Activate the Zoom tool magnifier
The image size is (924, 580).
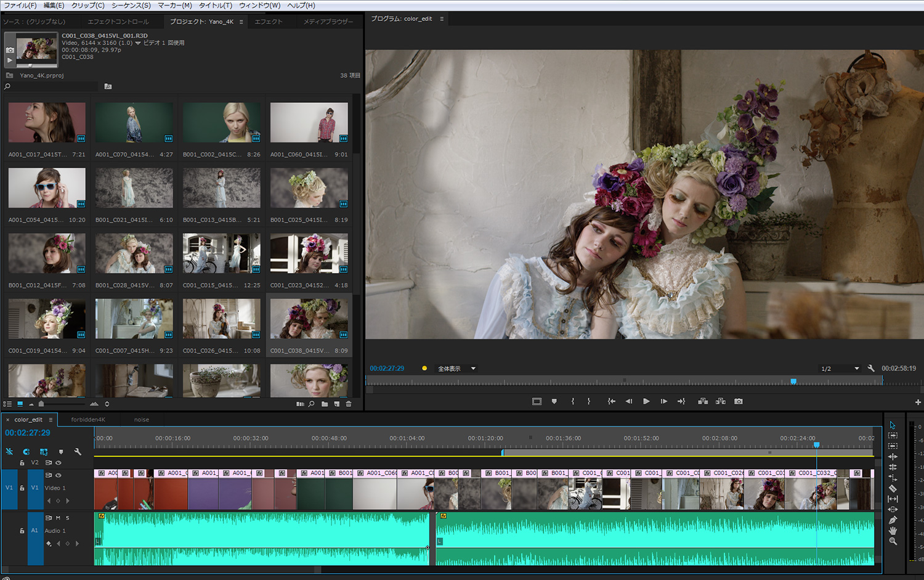click(x=893, y=541)
